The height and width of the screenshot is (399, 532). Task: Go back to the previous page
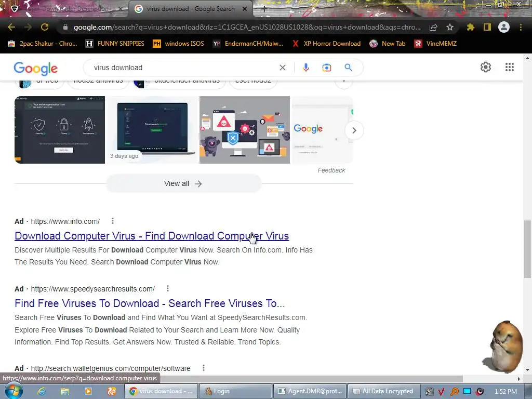click(x=11, y=27)
